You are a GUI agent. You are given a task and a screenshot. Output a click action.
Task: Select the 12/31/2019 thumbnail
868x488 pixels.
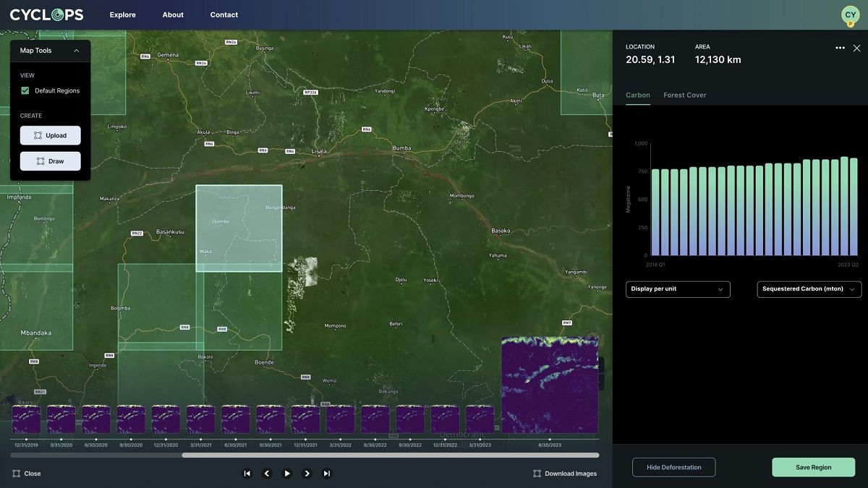[26, 419]
